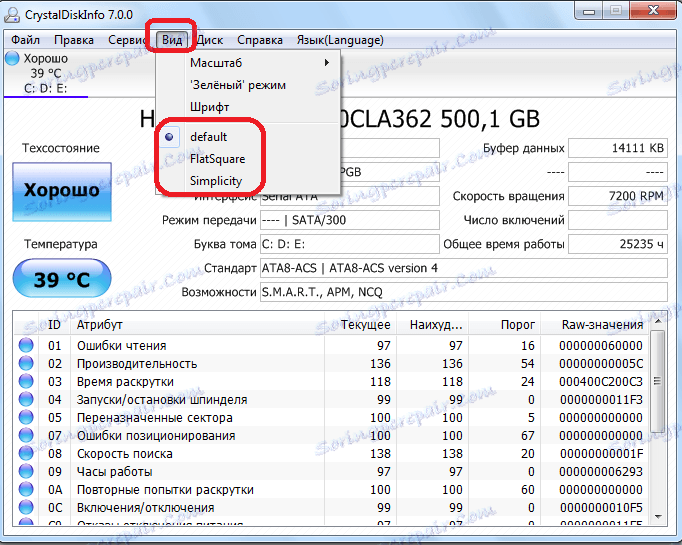Click raw value 00000000001F
This screenshot has height=545, width=682.
(601, 453)
